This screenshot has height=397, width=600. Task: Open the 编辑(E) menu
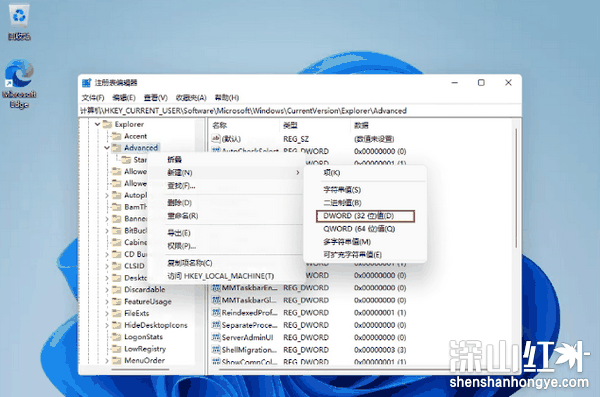(124, 98)
